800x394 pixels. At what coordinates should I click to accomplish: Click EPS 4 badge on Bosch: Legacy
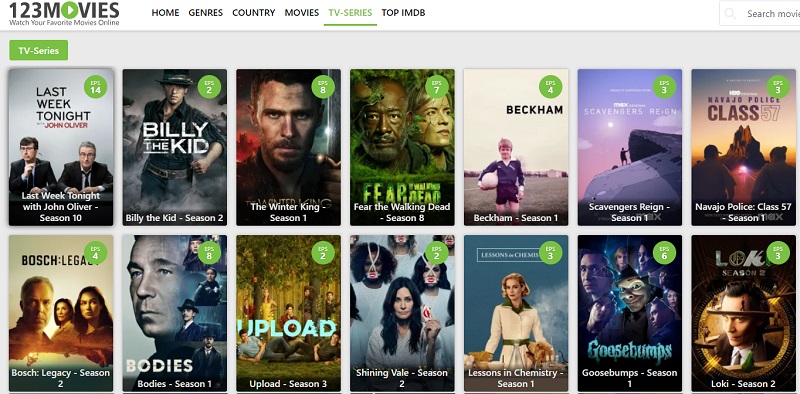[95, 253]
